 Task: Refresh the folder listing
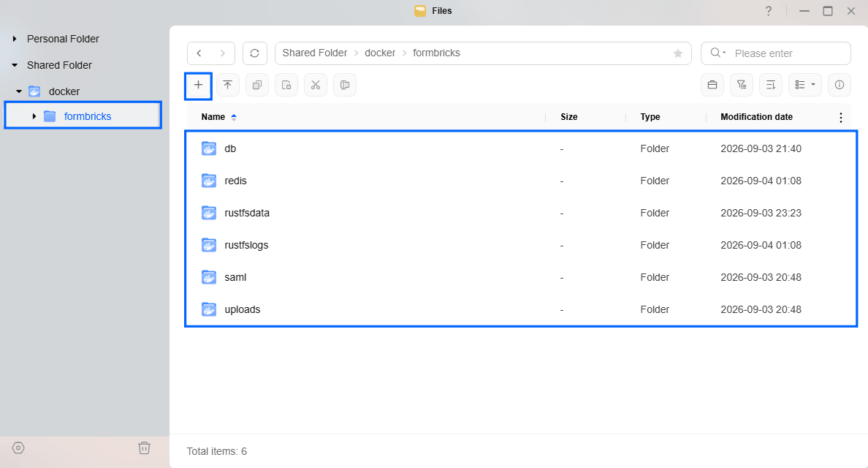tap(255, 53)
